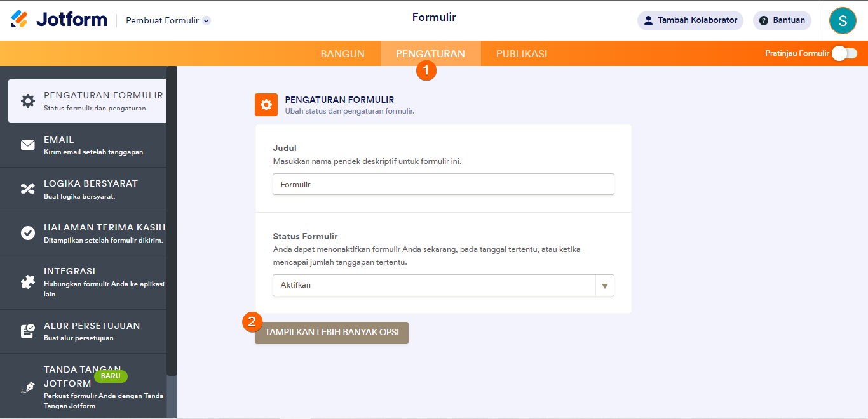Click Tampilkan Lebih Banyak Opsi button

click(332, 333)
